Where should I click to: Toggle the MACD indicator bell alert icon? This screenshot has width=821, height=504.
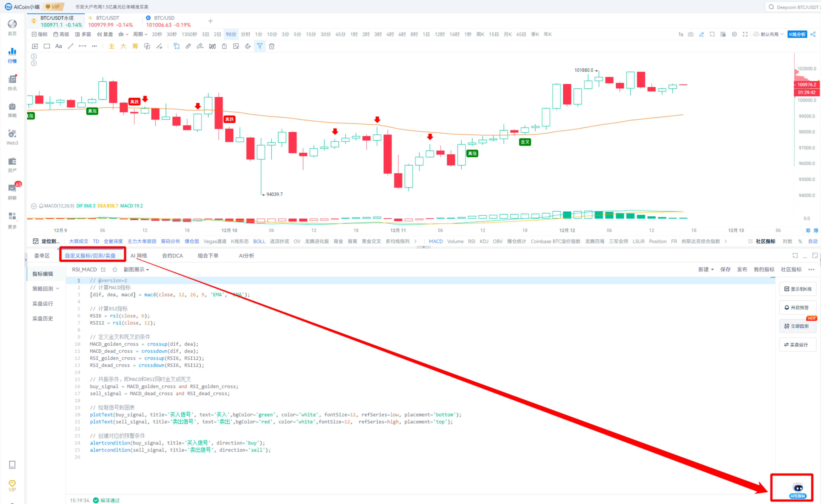coord(41,206)
